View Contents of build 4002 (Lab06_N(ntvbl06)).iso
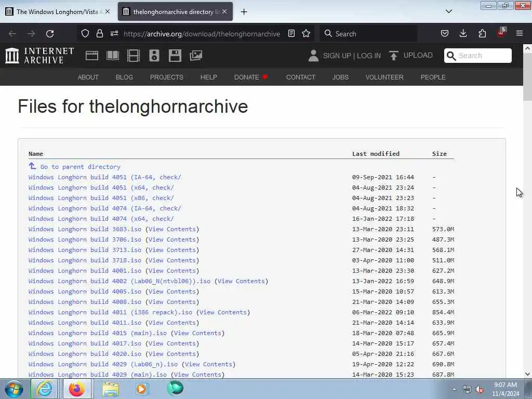532x399 pixels. click(x=241, y=281)
